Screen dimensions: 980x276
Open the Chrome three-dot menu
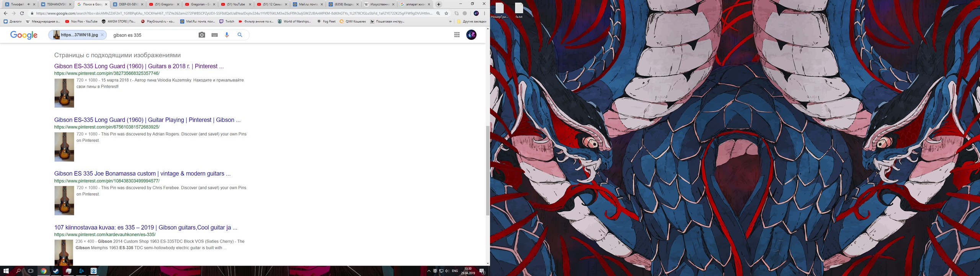pyautogui.click(x=485, y=13)
